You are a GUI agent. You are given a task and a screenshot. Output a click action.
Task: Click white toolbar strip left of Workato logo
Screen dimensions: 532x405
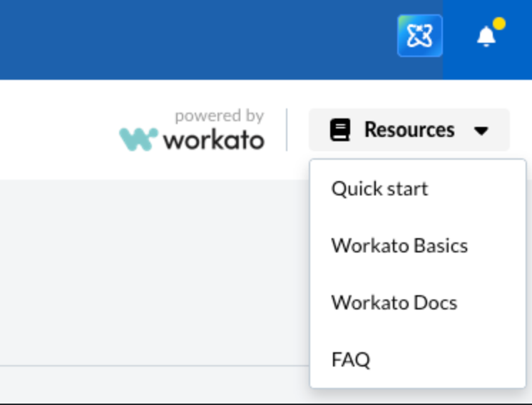tap(57, 130)
